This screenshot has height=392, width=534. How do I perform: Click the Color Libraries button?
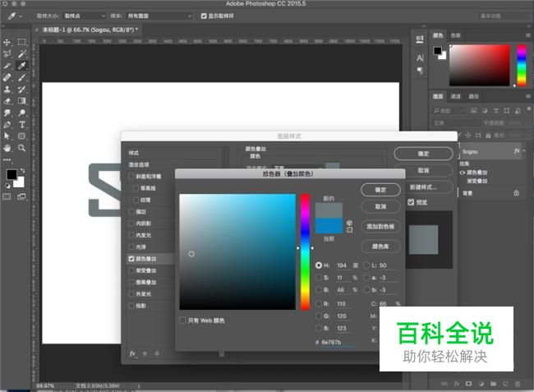(x=380, y=247)
